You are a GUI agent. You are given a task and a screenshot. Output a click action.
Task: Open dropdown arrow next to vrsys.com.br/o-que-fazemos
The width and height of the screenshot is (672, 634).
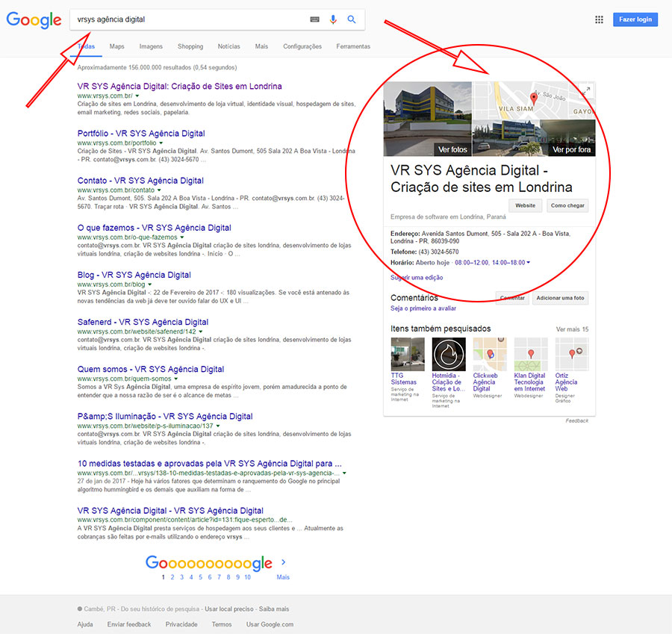point(181,237)
